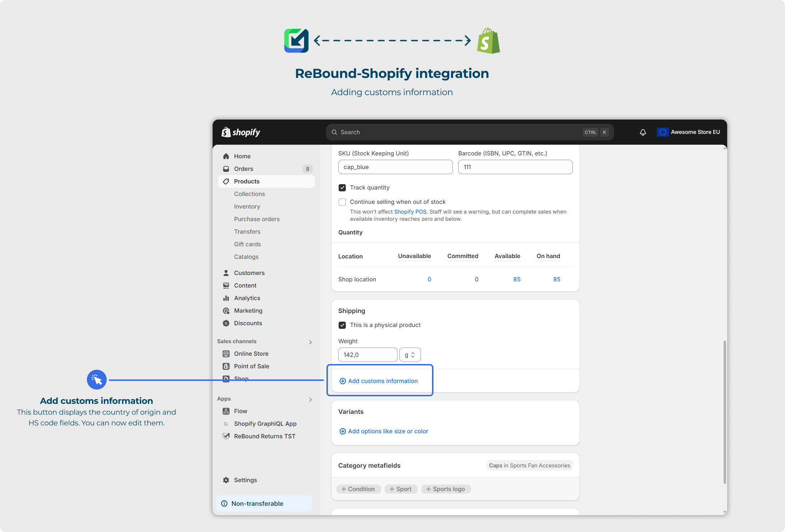Click the Customers person icon
Viewport: 785px width, 532px height.
(x=226, y=273)
